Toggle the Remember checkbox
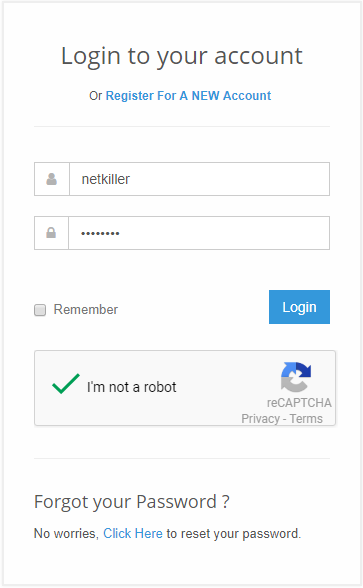363x588 pixels. click(40, 310)
